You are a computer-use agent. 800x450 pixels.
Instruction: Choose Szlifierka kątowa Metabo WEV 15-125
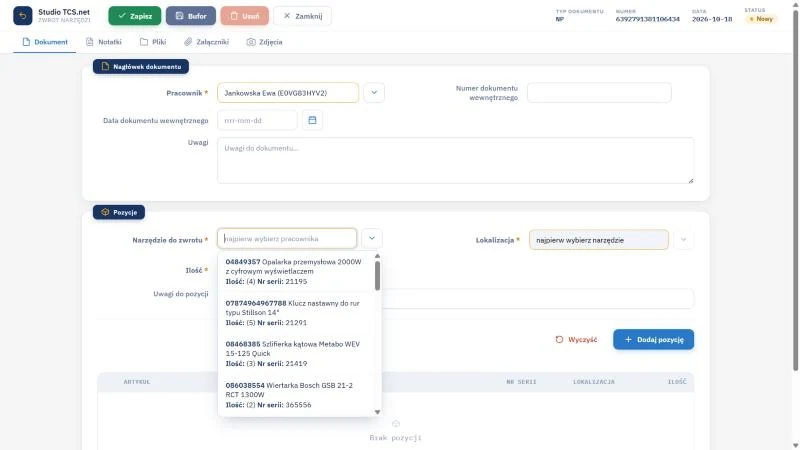click(295, 354)
